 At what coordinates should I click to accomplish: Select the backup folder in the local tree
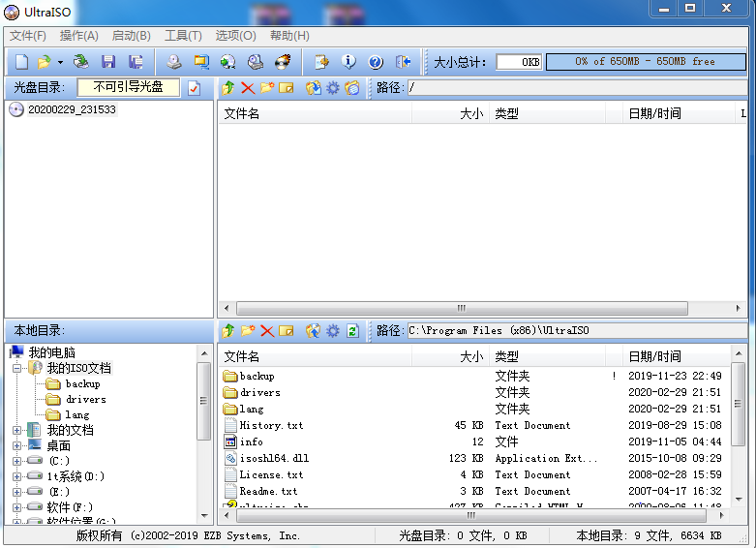(82, 384)
